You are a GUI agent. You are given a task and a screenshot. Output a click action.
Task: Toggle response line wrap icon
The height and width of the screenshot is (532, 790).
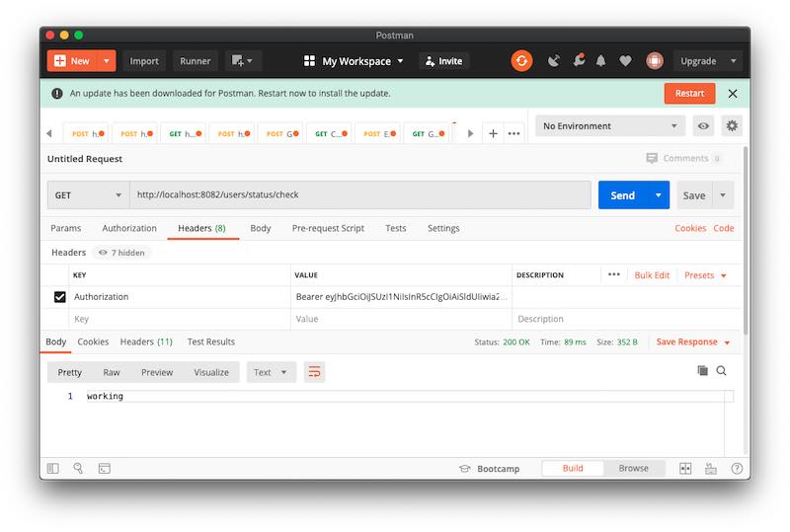[x=314, y=372]
